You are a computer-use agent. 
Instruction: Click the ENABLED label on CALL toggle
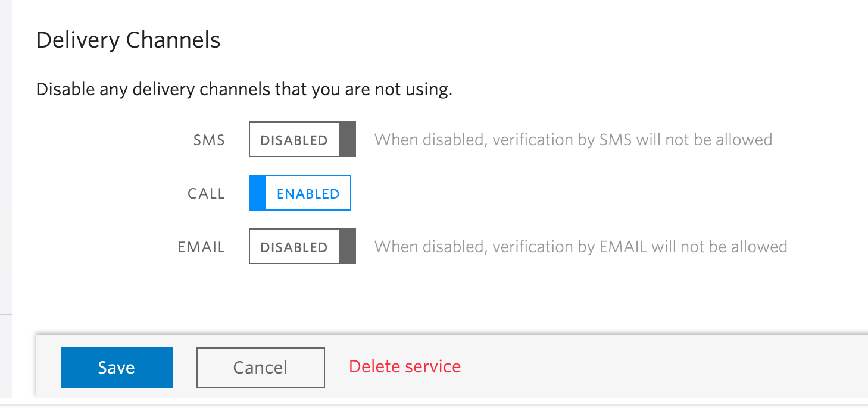pyautogui.click(x=308, y=193)
